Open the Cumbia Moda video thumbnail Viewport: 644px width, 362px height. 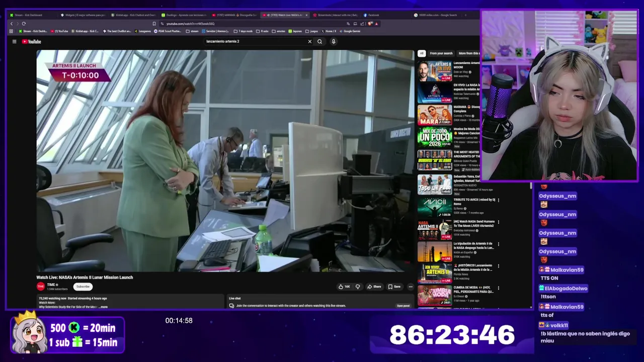435,296
